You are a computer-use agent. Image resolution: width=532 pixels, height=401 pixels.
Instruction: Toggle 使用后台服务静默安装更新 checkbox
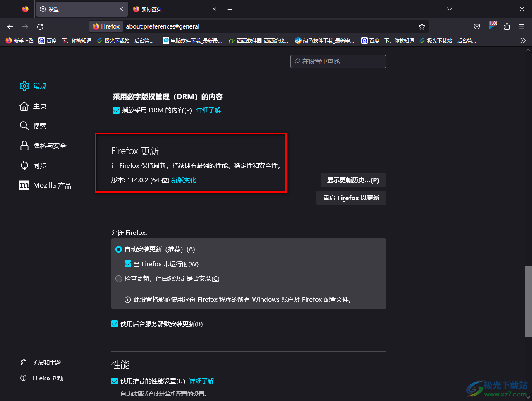[115, 324]
